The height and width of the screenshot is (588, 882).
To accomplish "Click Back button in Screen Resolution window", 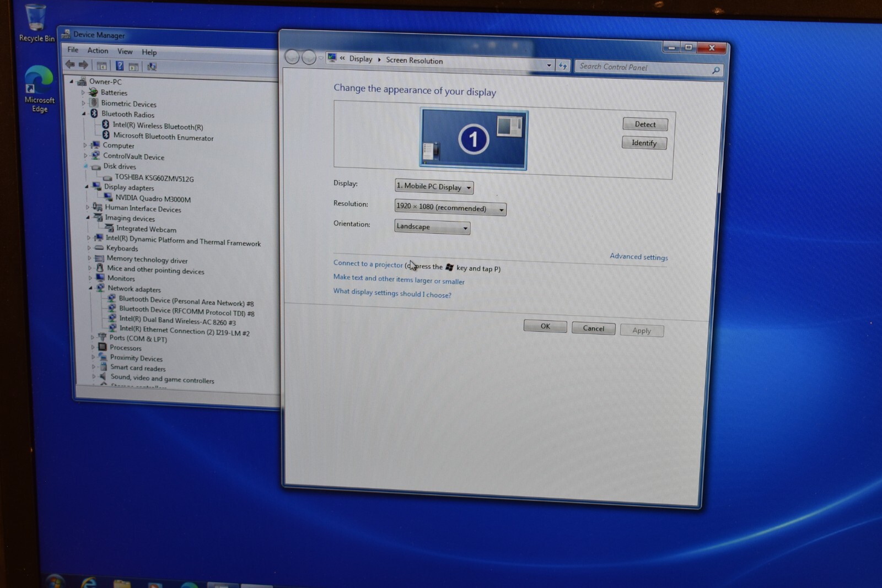I will tap(292, 57).
